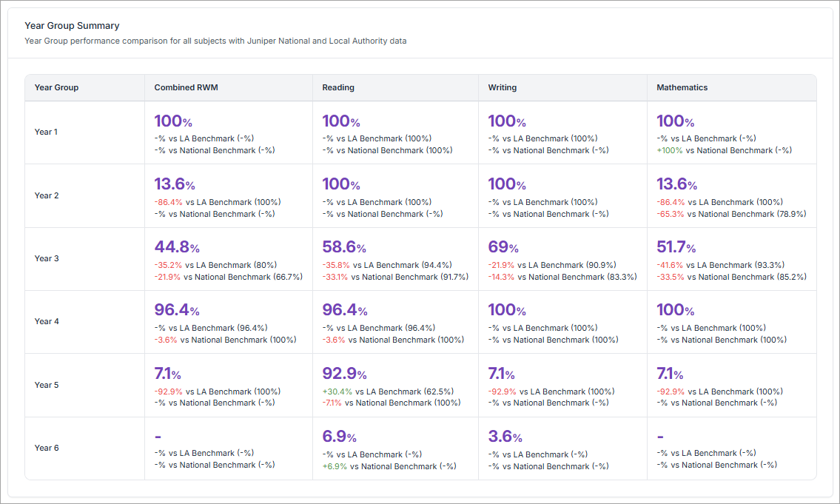Click the Writing column header
The image size is (840, 504).
tap(503, 87)
